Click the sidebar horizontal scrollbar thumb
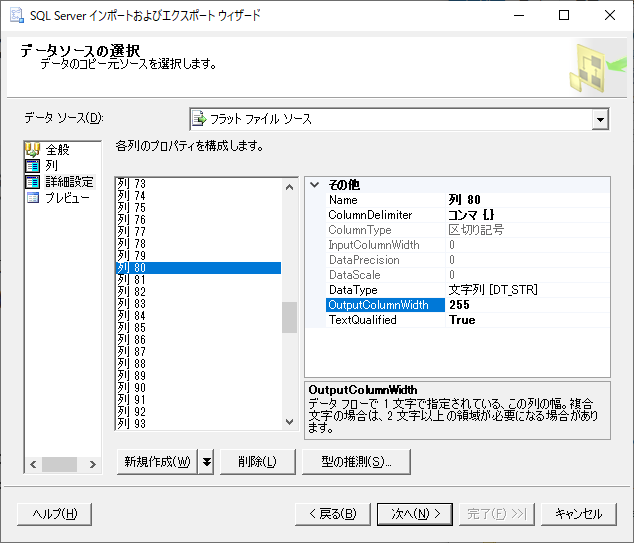 click(59, 465)
